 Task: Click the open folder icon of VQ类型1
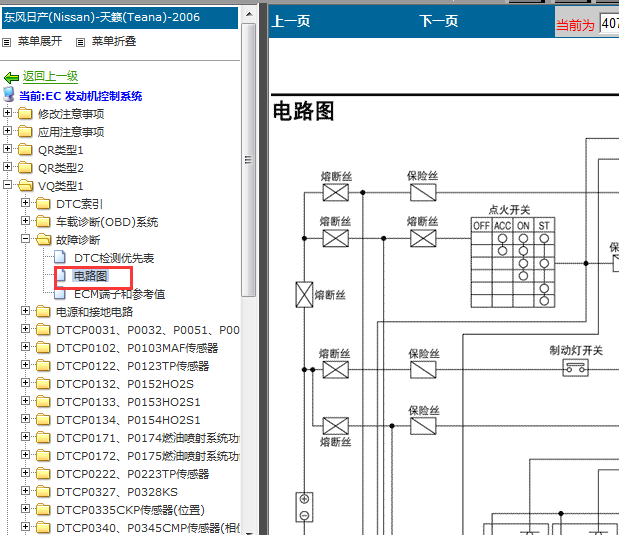26,186
